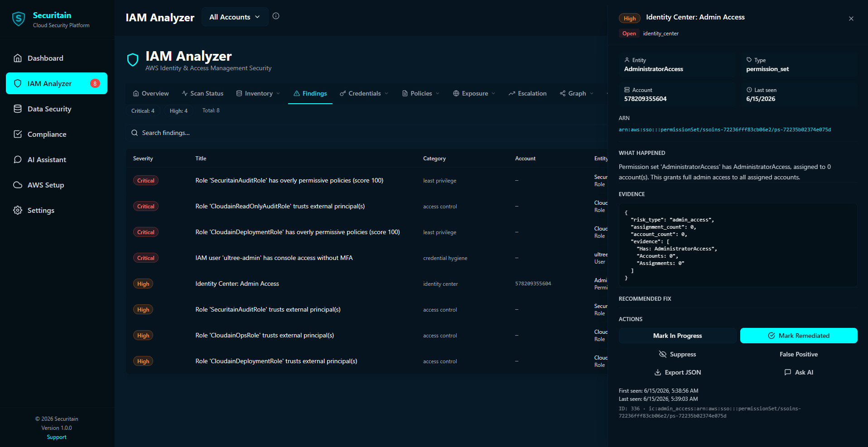This screenshot has width=868, height=447.
Task: Click the red notification badge showing 8
Action: [95, 83]
